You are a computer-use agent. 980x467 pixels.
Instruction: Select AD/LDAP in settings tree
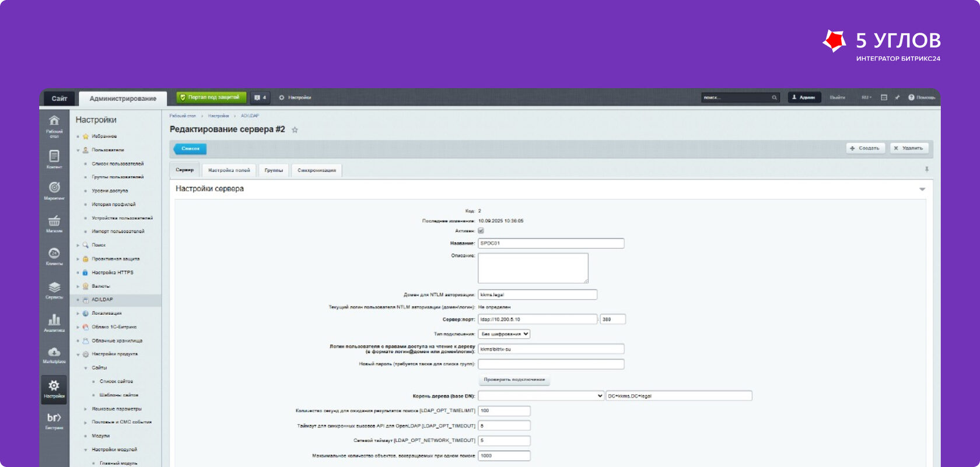102,300
